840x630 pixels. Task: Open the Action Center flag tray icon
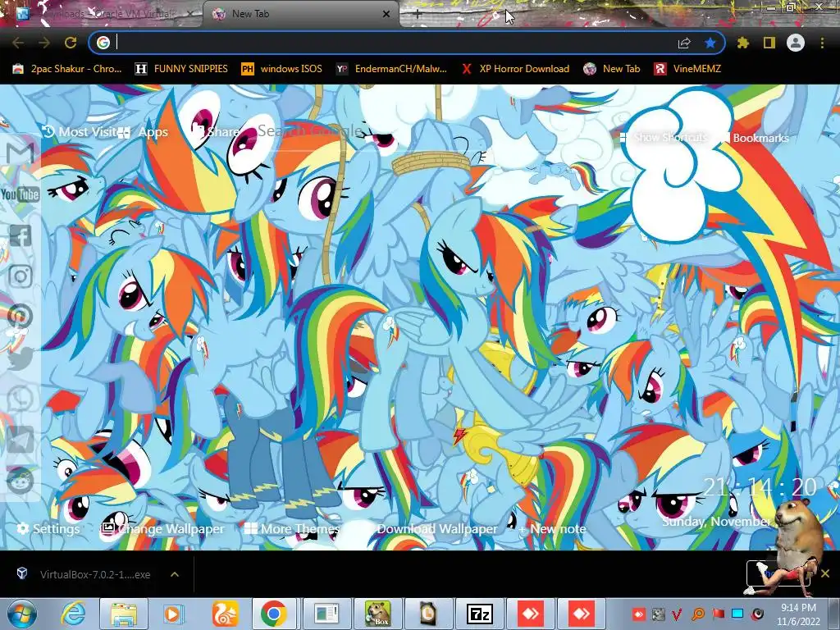[719, 614]
